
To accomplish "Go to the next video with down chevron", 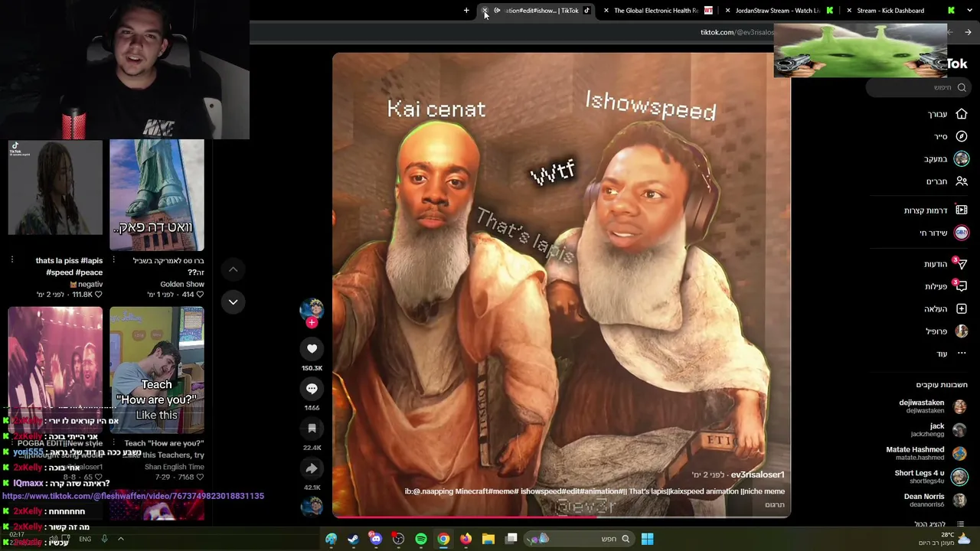I will 233,302.
